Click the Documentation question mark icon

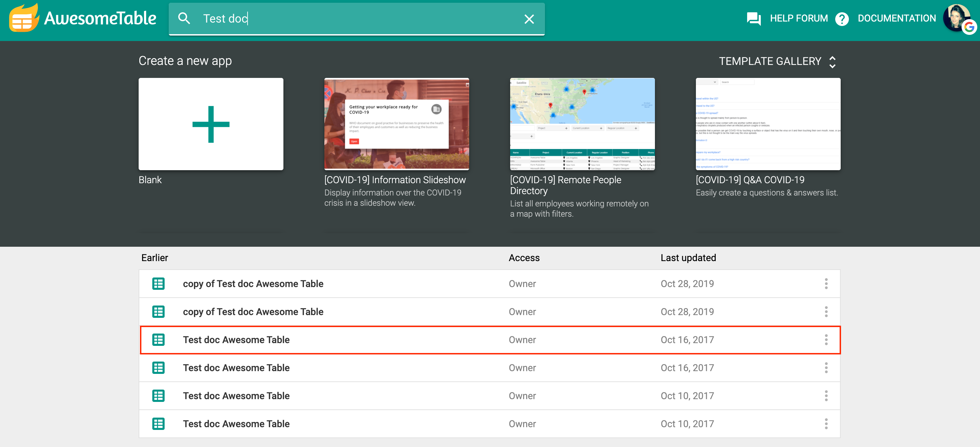click(x=842, y=19)
